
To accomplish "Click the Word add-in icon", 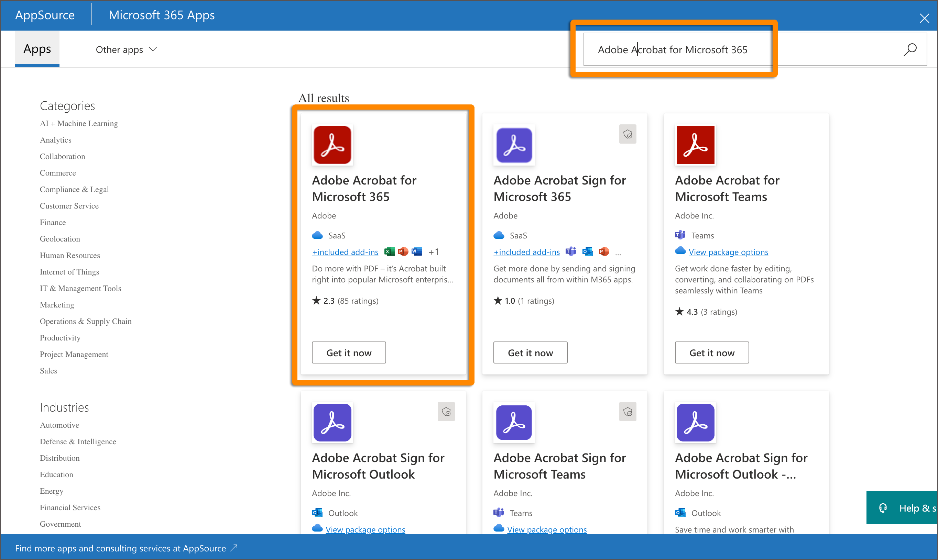I will click(417, 251).
